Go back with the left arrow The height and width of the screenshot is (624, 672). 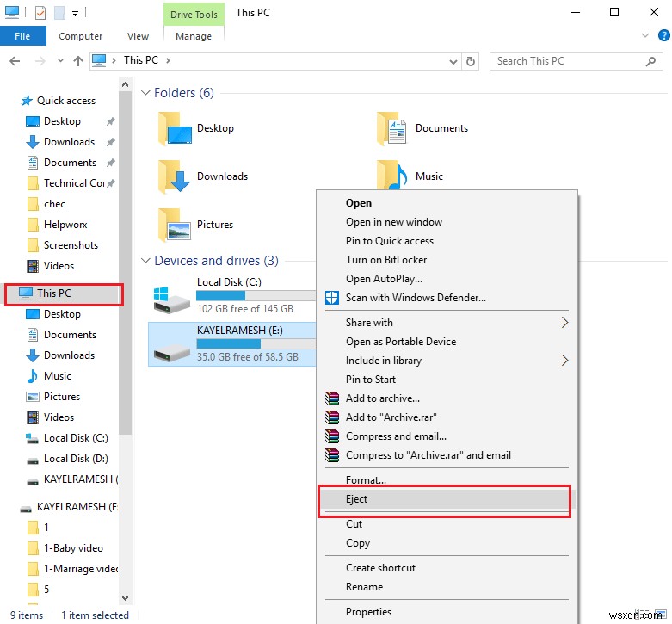(x=15, y=61)
